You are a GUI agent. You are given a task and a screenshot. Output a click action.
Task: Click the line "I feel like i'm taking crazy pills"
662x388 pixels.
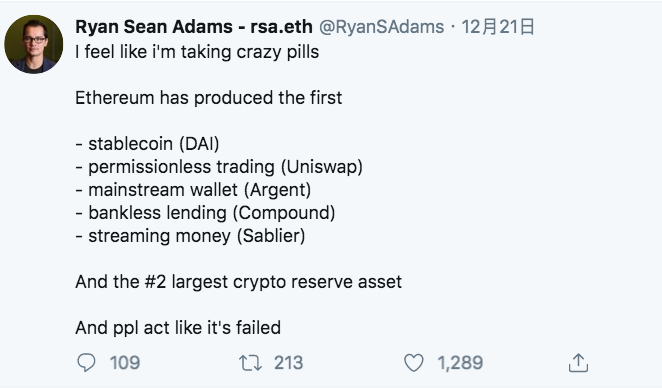(197, 52)
